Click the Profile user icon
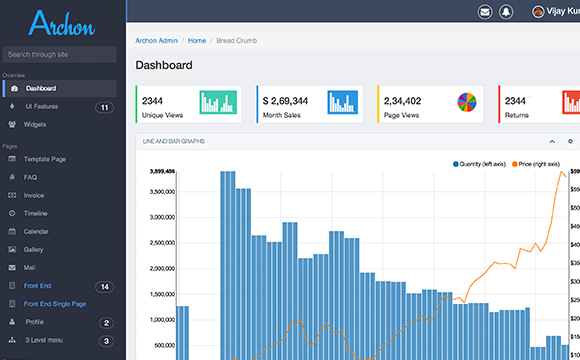The image size is (580, 360). click(12, 322)
